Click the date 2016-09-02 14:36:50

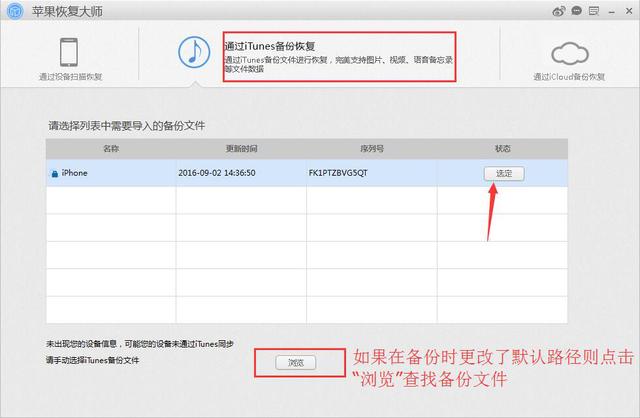(217, 173)
